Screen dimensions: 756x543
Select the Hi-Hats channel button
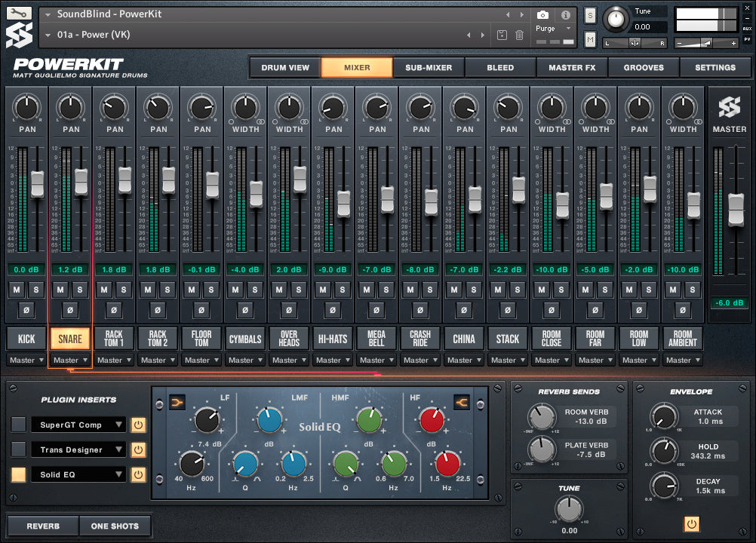(x=333, y=339)
